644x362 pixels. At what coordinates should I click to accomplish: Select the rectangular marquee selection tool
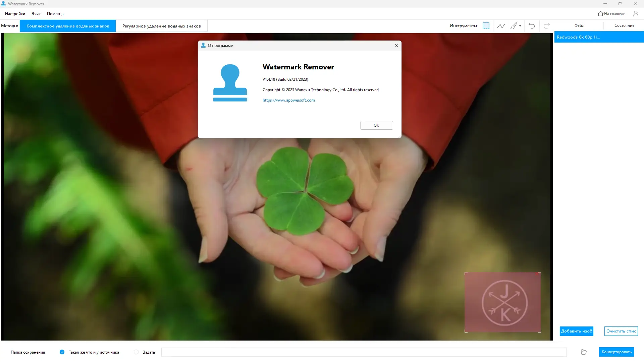(486, 26)
